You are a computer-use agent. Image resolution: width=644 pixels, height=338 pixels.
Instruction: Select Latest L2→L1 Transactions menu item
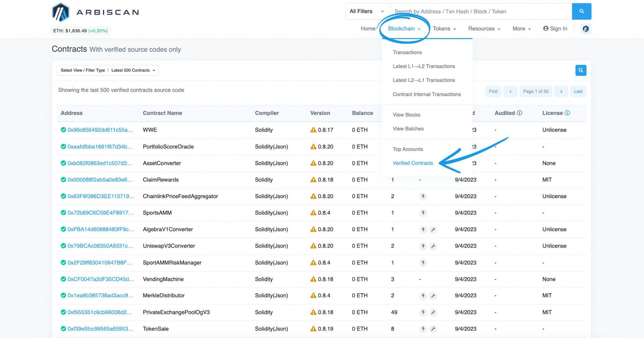click(x=424, y=80)
